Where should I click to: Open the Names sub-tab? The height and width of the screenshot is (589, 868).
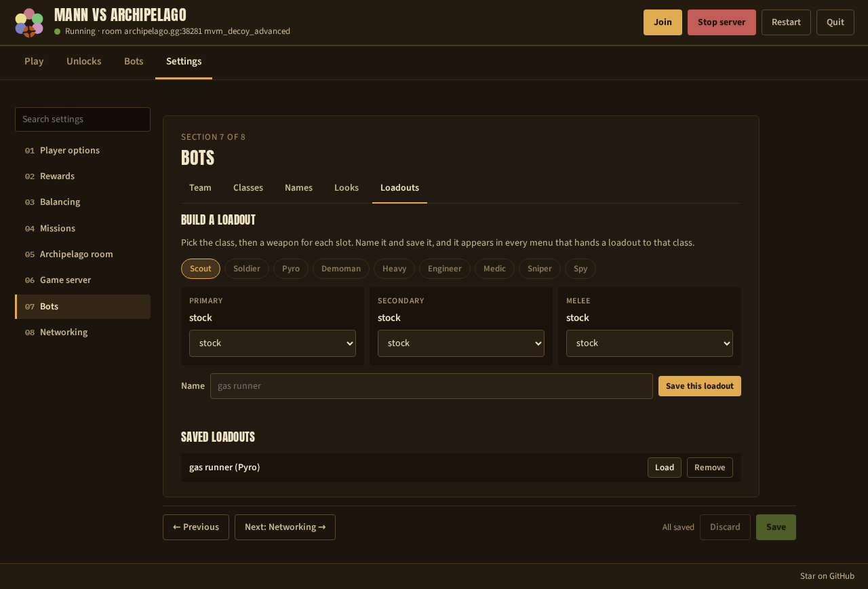point(298,188)
